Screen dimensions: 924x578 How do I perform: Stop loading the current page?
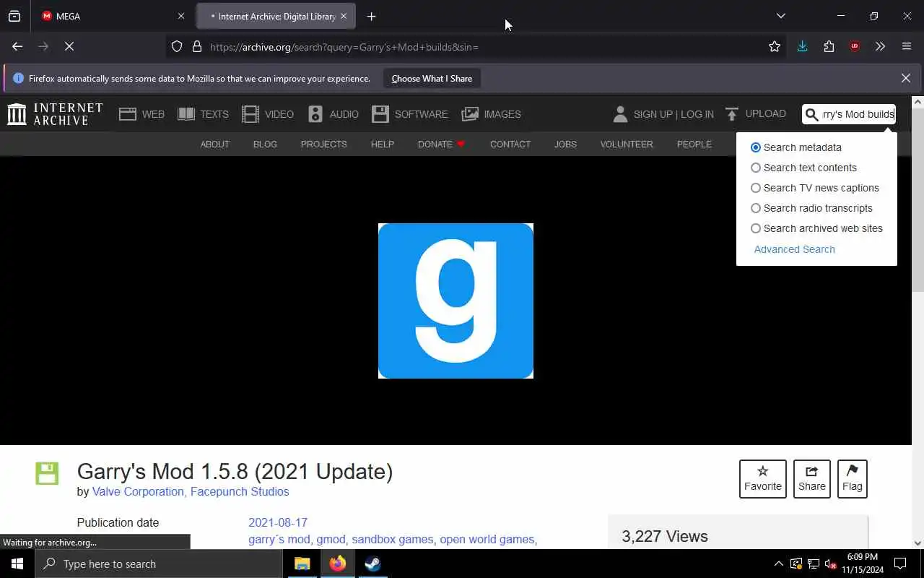pos(69,46)
